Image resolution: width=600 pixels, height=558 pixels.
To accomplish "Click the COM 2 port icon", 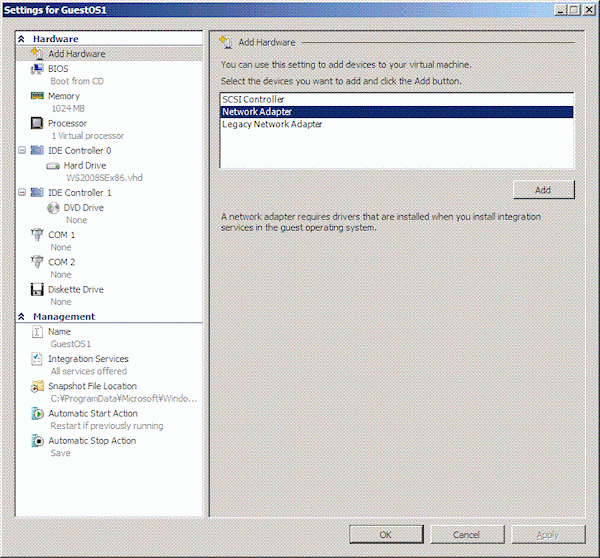I will (37, 262).
